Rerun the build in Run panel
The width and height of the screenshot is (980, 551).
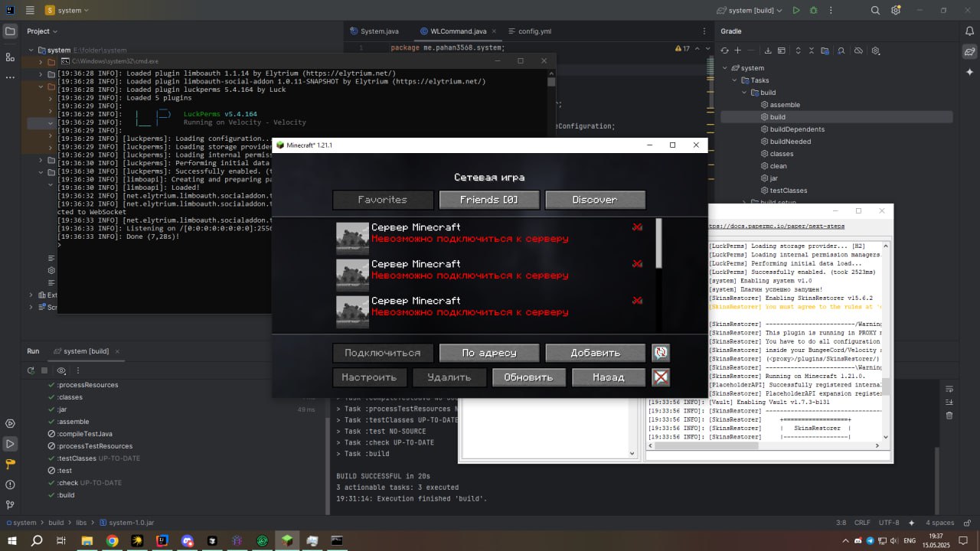click(31, 370)
